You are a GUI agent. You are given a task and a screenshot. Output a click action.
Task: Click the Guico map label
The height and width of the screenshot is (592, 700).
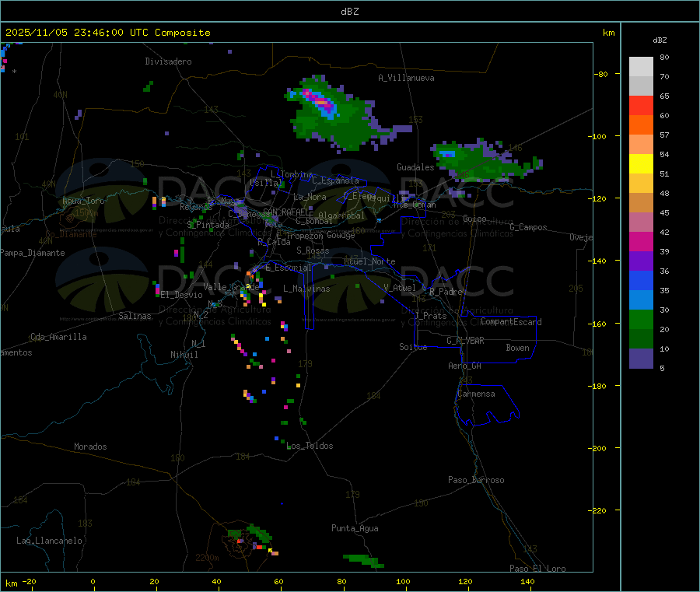pyautogui.click(x=474, y=219)
